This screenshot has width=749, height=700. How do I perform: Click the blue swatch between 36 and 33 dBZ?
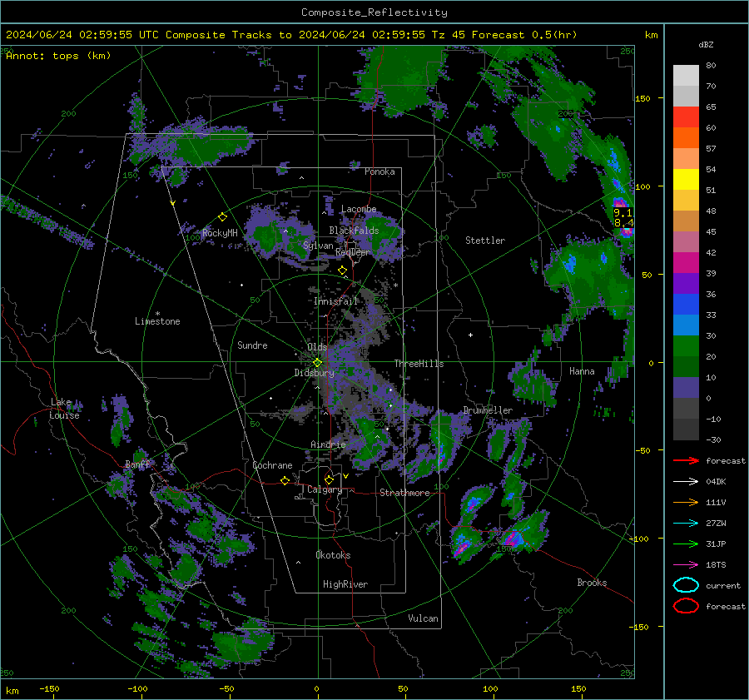click(686, 304)
